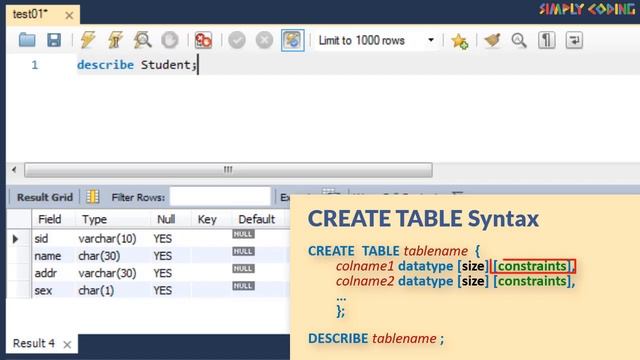640x360 pixels.
Task: Click the scrollbar left arrow
Action: (x=14, y=169)
